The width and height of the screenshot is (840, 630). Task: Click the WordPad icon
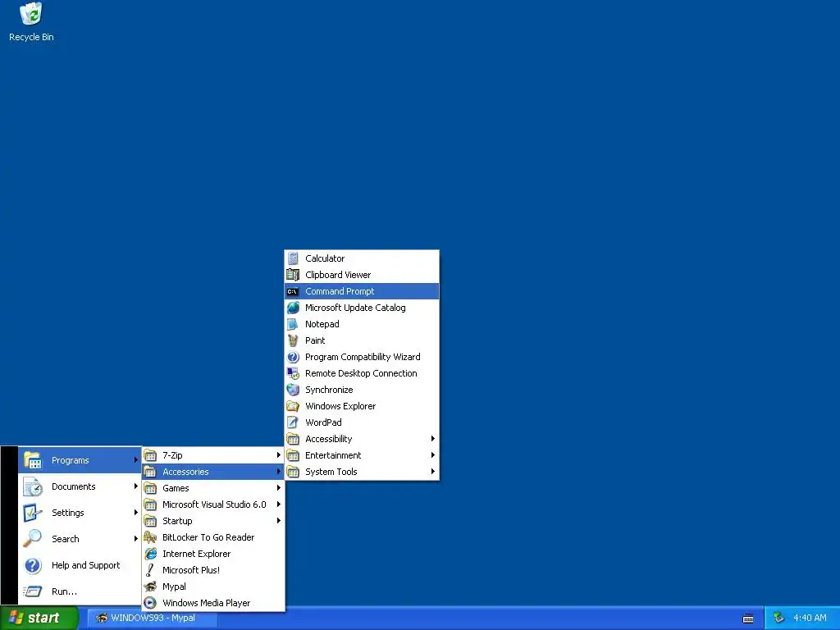[293, 422]
